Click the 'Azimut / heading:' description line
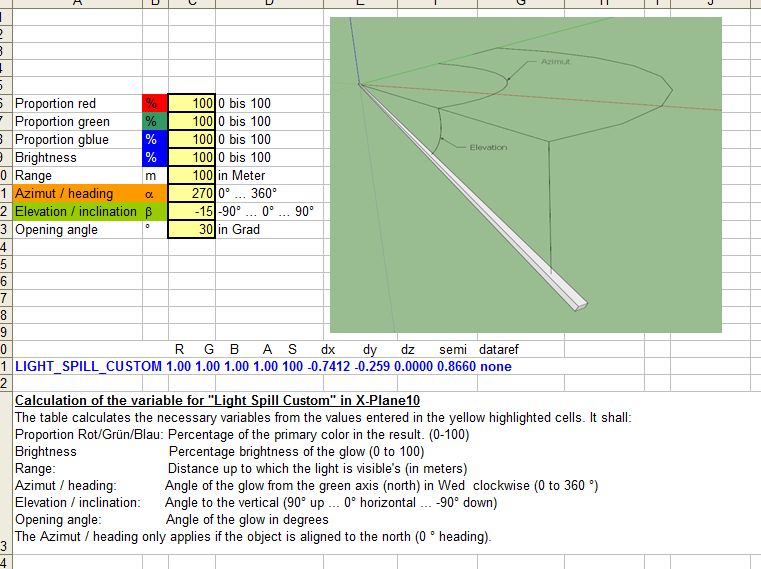Screen dimensions: 761x569 coord(307,485)
